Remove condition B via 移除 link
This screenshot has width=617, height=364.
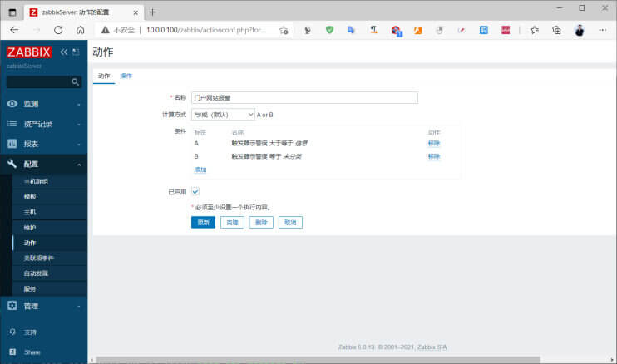(433, 156)
